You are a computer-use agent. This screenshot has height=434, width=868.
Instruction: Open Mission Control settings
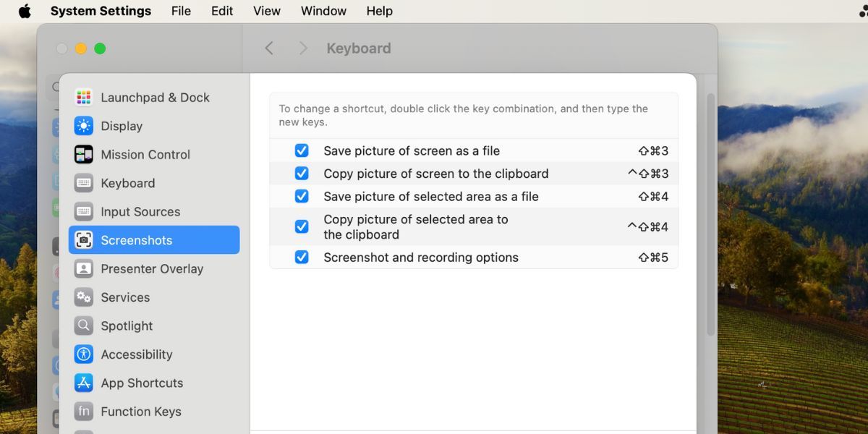(145, 154)
